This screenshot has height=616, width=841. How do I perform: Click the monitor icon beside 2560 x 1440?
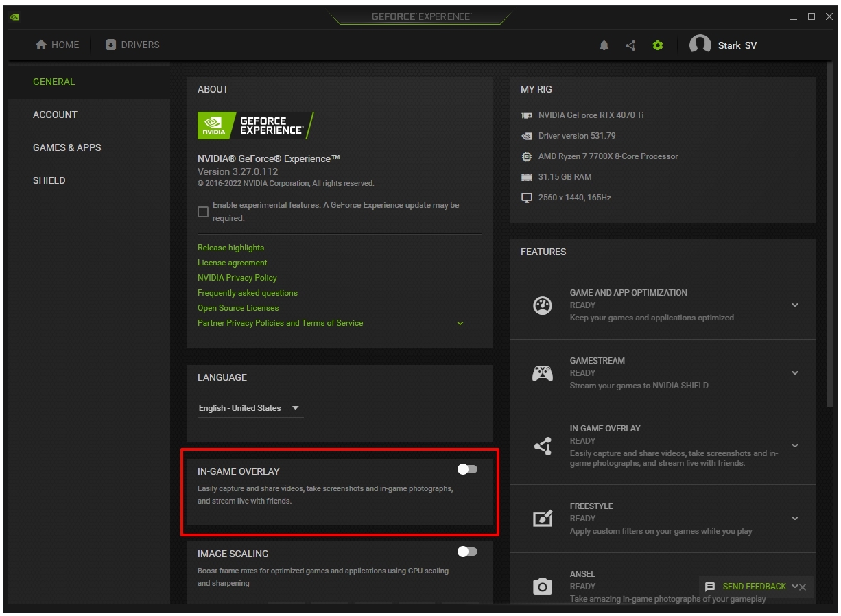(x=527, y=198)
